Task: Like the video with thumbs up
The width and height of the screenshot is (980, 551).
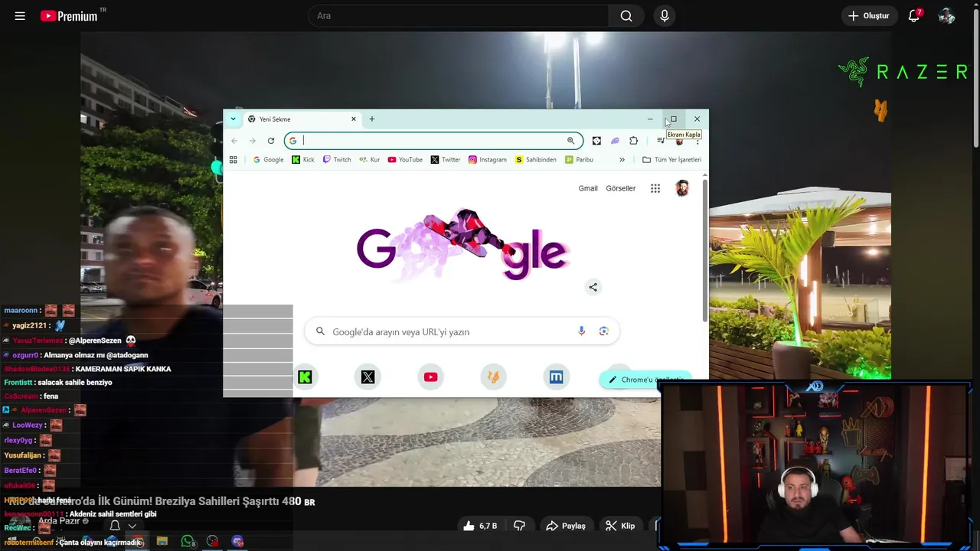Action: [x=480, y=526]
